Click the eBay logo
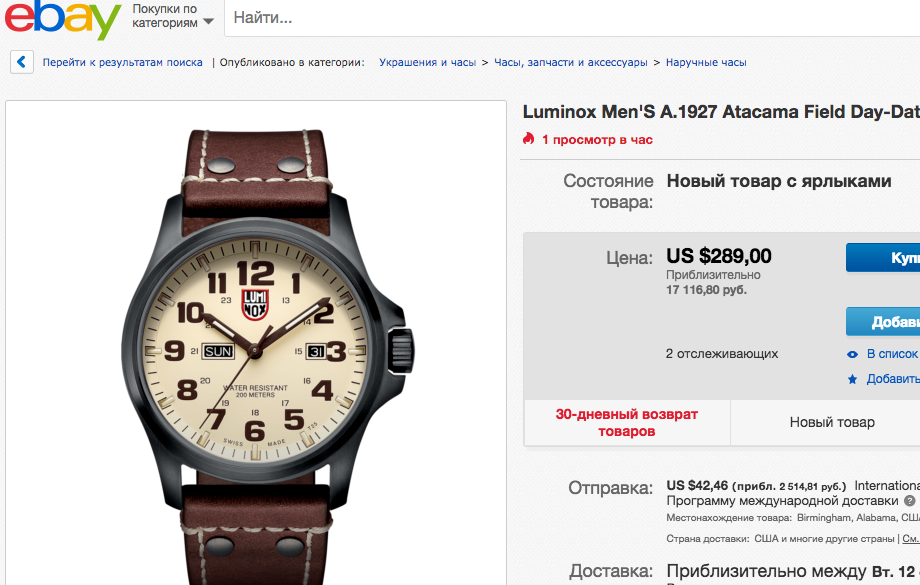 tap(62, 20)
